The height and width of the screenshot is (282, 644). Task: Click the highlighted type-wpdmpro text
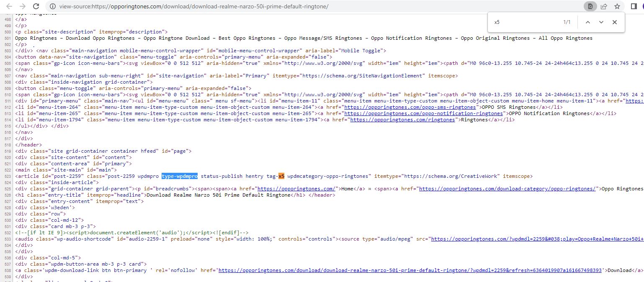tap(180, 176)
